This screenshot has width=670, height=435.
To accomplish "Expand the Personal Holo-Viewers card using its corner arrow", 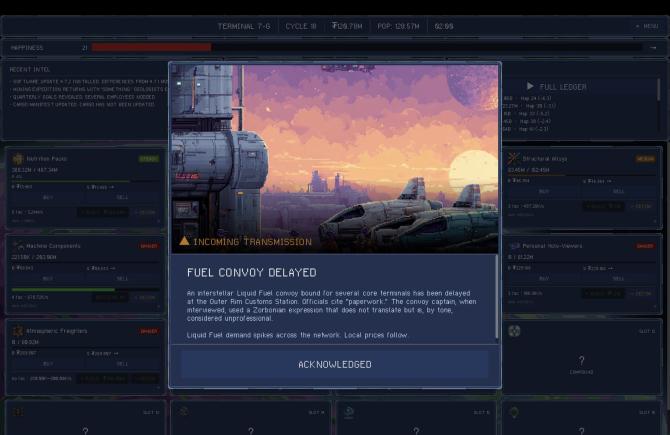I will [655, 306].
